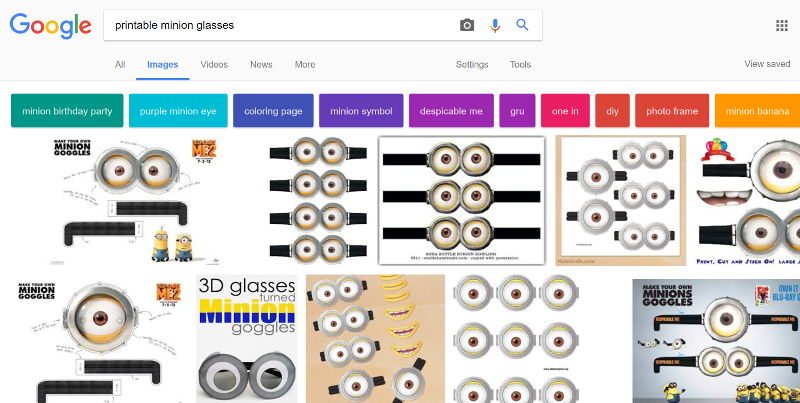The height and width of the screenshot is (403, 800).
Task: Choose the despicable me chip
Action: 451,111
